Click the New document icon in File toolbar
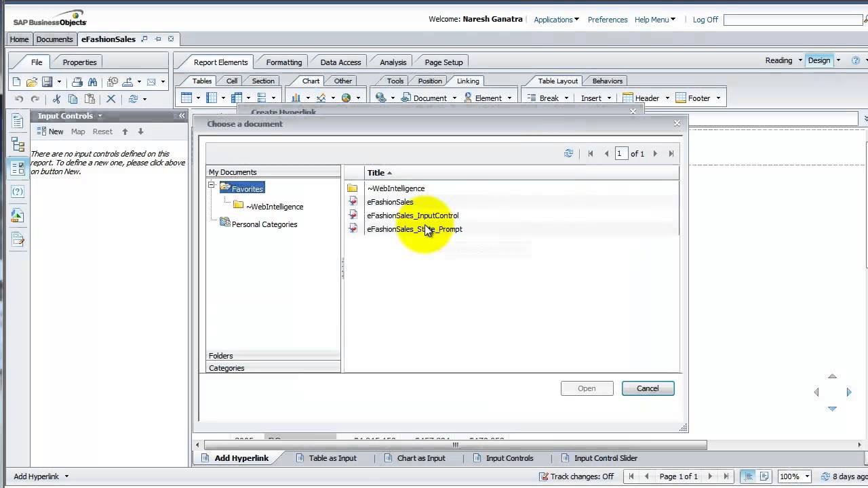This screenshot has height=488, width=868. (x=17, y=82)
